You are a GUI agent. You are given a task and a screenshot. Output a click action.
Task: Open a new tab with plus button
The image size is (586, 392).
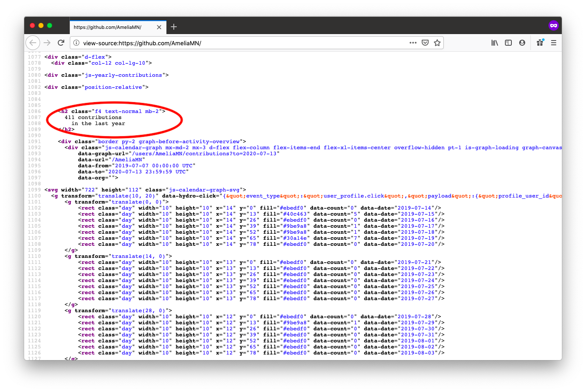174,27
